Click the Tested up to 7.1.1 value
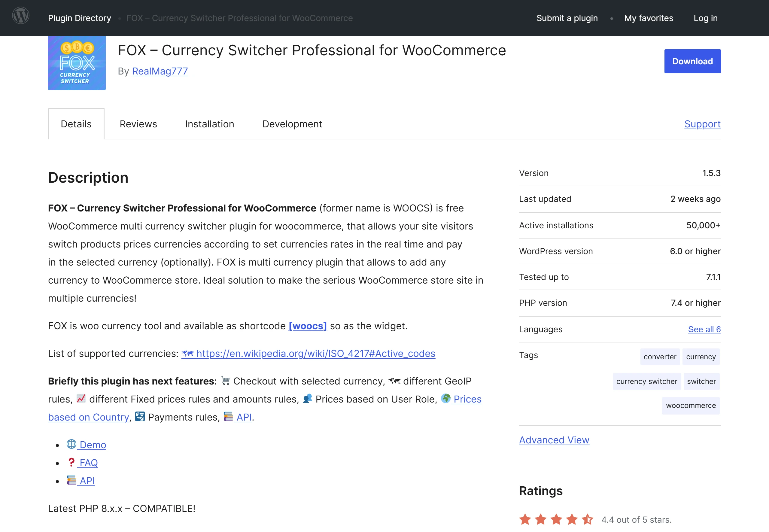Screen dimensions: 769x532 point(713,277)
